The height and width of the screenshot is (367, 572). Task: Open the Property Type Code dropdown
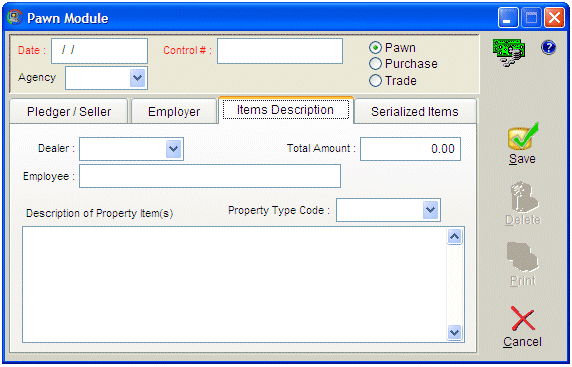431,210
